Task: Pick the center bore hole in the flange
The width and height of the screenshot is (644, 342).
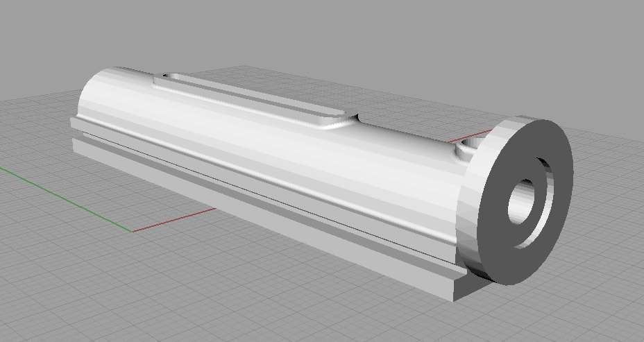Action: click(520, 201)
